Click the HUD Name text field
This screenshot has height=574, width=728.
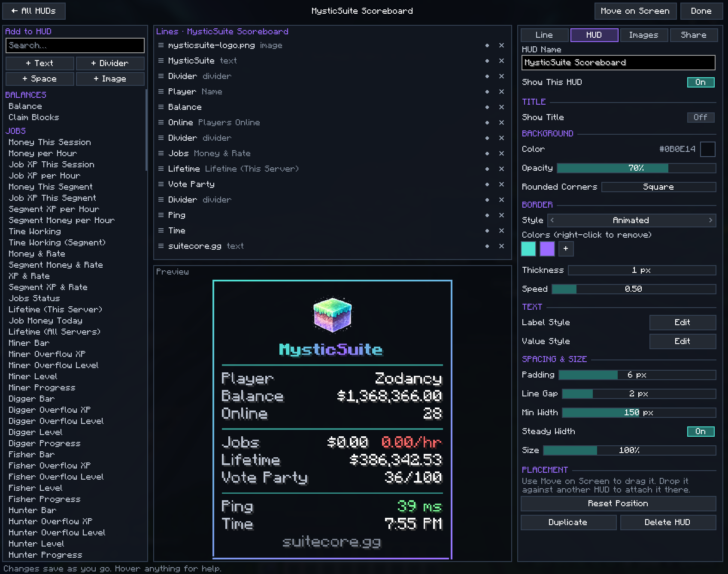click(x=619, y=63)
